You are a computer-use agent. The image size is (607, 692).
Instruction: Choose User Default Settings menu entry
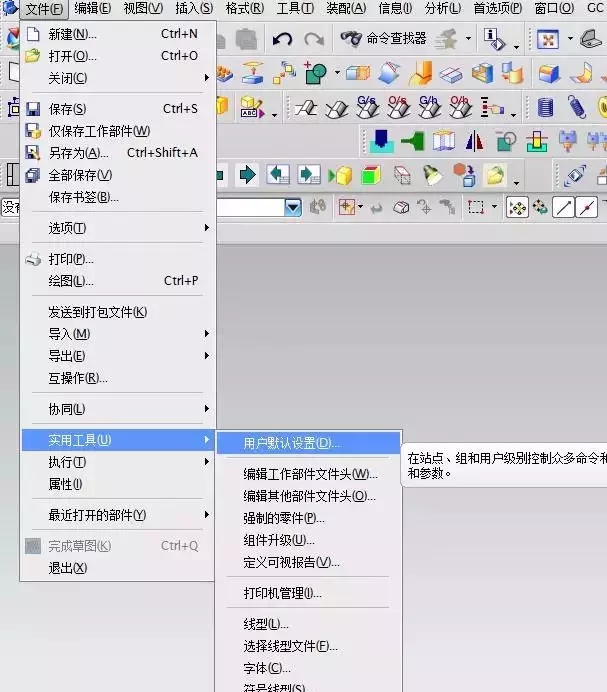[x=292, y=443]
